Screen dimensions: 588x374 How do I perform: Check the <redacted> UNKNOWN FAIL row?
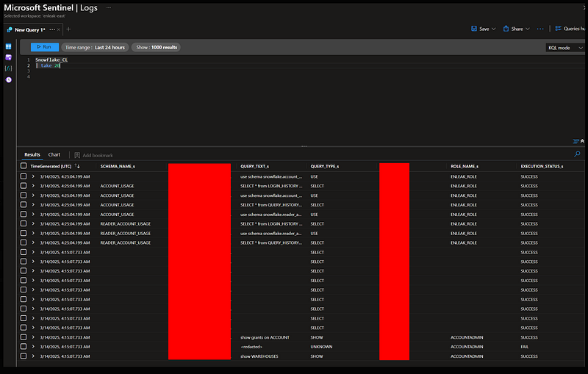24,346
